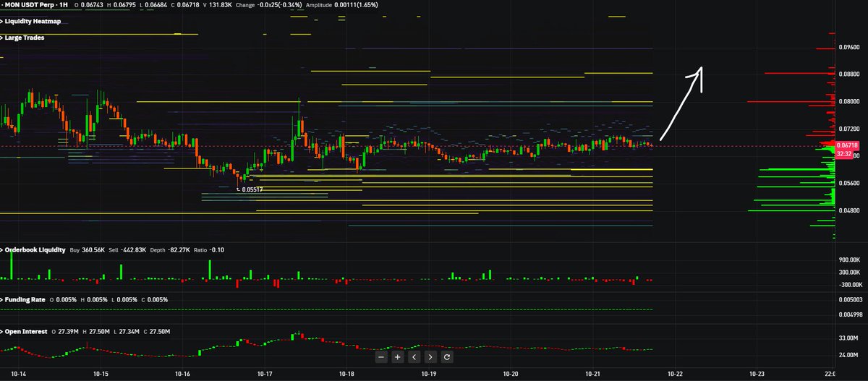The image size is (868, 381).
Task: Select the current price tag 0.06718
Action: click(846, 146)
